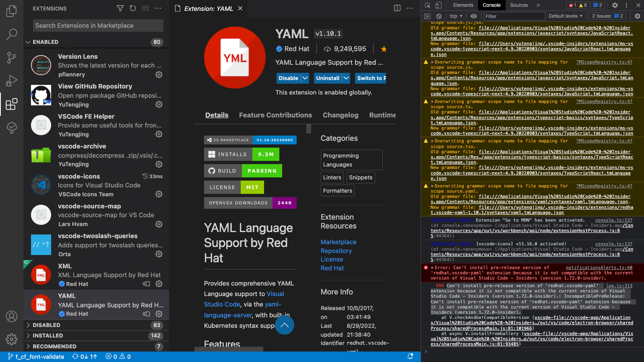Manage vscode-icons extension gear
644x362 pixels.
pos(159,194)
